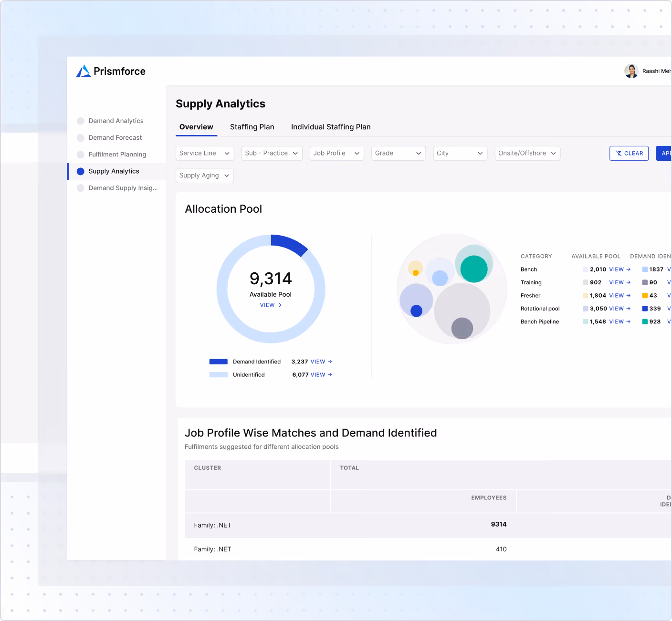Open Raashi's profile avatar
Image resolution: width=672 pixels, height=621 pixels.
(x=631, y=71)
